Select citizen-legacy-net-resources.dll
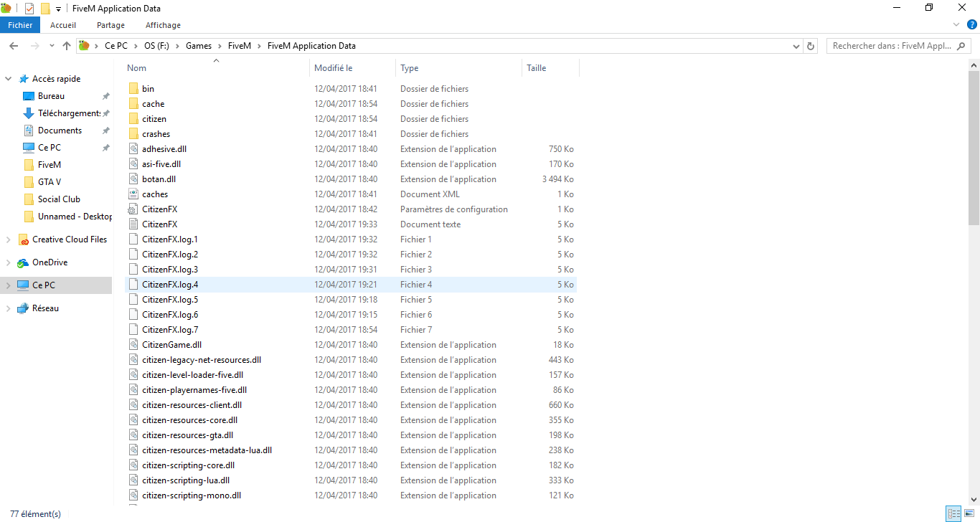This screenshot has height=522, width=980. (202, 360)
